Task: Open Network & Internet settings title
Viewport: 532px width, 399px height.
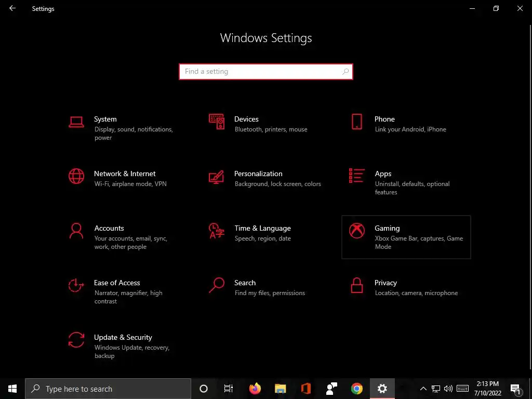Action: click(x=125, y=174)
